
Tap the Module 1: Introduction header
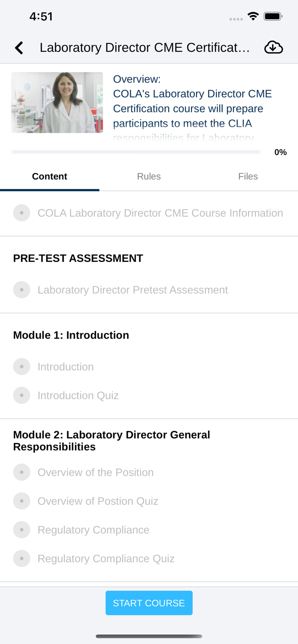[x=71, y=335]
